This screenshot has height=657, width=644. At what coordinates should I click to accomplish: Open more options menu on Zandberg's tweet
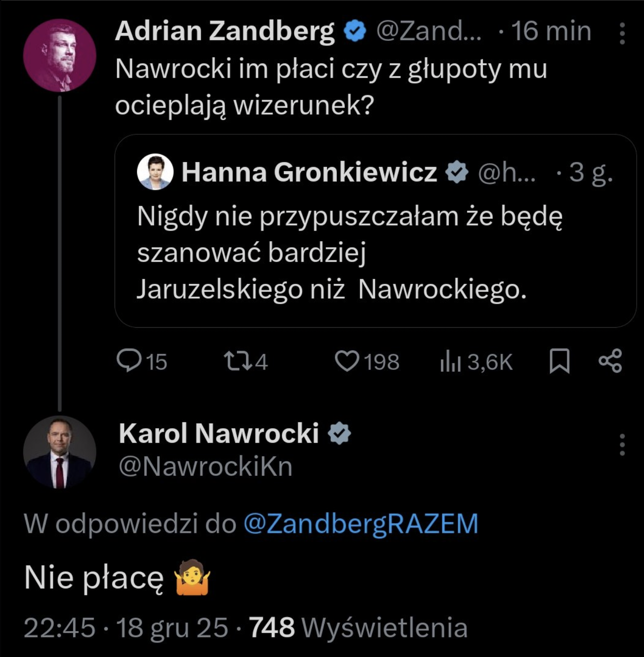(x=622, y=33)
